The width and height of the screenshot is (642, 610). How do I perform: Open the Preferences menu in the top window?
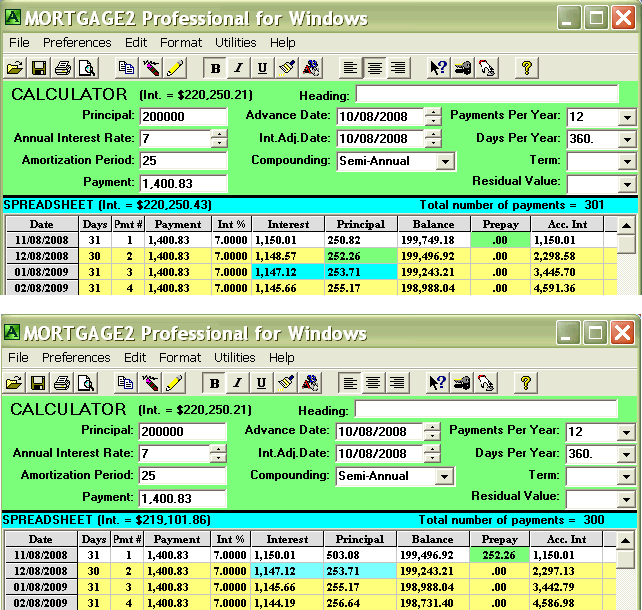coord(77,43)
